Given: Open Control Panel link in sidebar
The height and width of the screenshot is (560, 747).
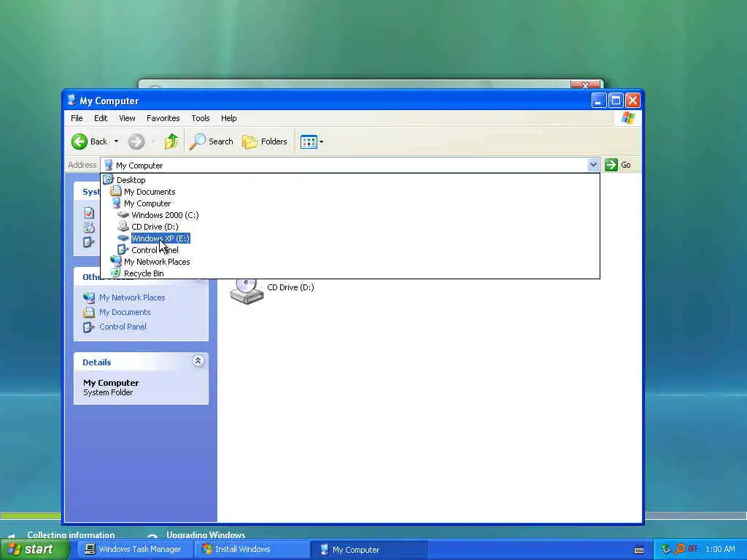Looking at the screenshot, I should point(123,327).
